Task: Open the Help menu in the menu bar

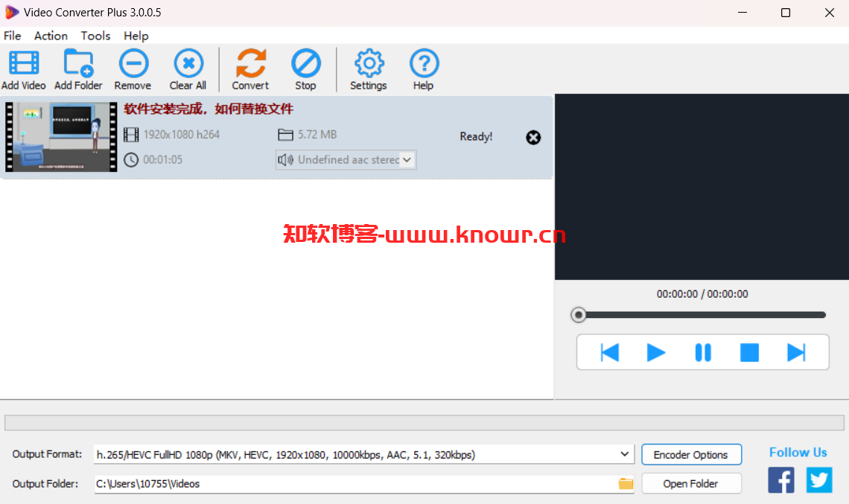Action: (x=136, y=36)
